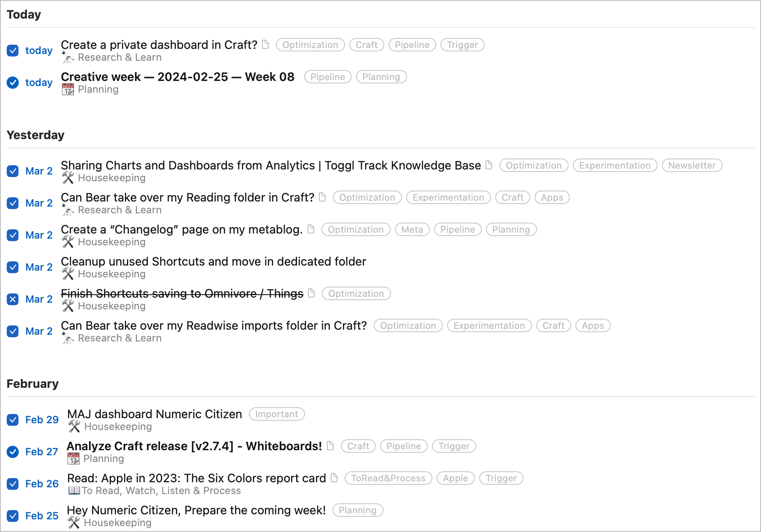Click note icon beside 'Finish Shortcuts saving to Omnivore'
Image resolution: width=761 pixels, height=532 pixels.
pyautogui.click(x=311, y=293)
